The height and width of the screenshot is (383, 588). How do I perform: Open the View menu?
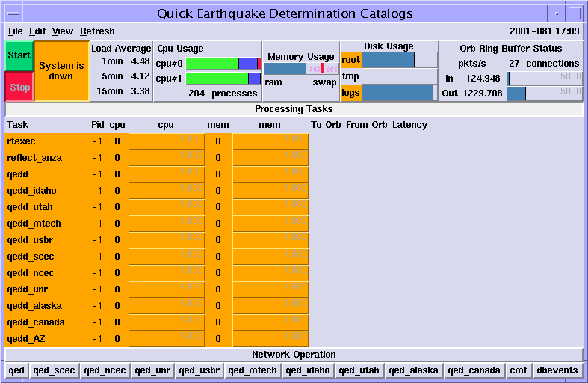[x=63, y=31]
